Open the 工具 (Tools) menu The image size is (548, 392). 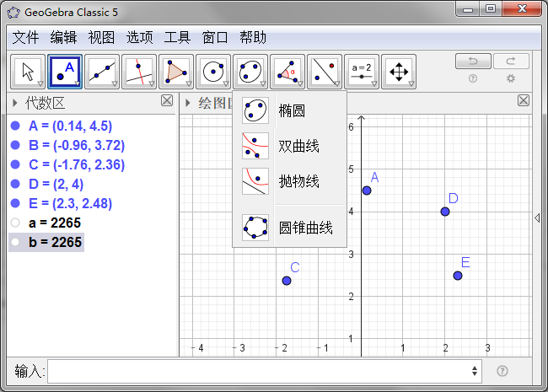(177, 37)
